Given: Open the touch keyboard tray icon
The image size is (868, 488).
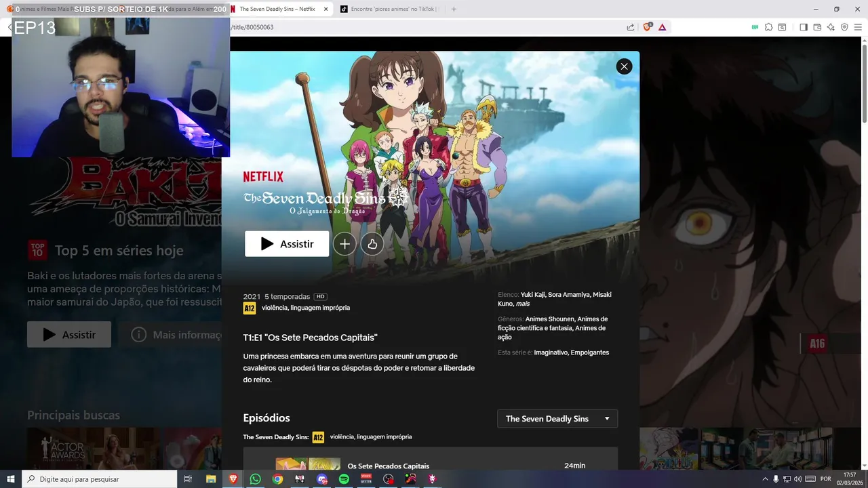Looking at the screenshot, I should (x=810, y=479).
